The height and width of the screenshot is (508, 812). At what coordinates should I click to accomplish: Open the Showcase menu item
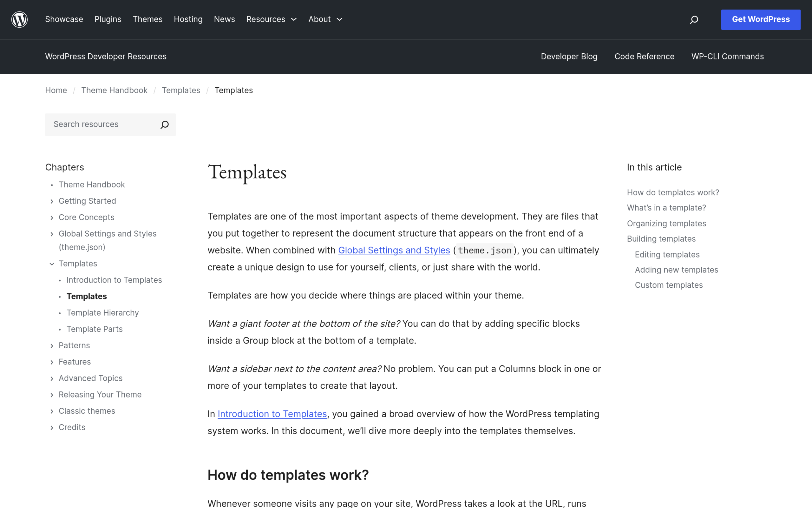pos(64,19)
